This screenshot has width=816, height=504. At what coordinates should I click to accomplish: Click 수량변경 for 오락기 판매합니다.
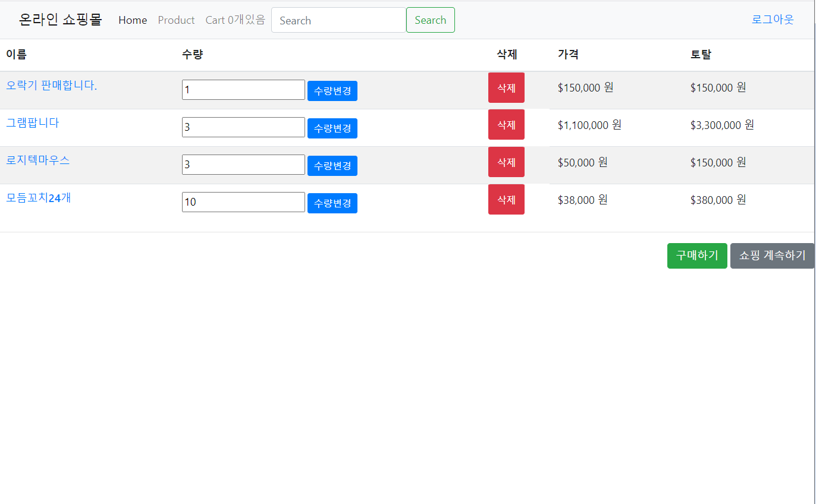tap(332, 91)
